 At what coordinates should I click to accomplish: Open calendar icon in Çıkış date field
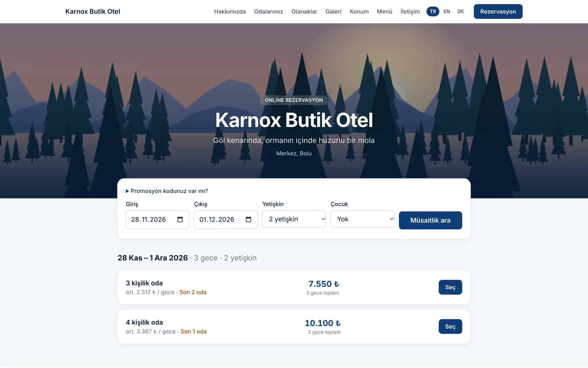click(248, 219)
